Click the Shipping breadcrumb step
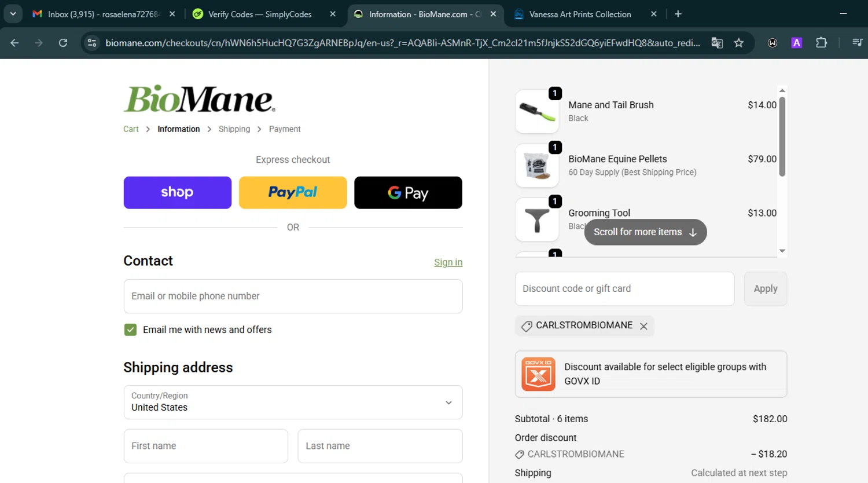This screenshot has height=483, width=868. (x=234, y=129)
